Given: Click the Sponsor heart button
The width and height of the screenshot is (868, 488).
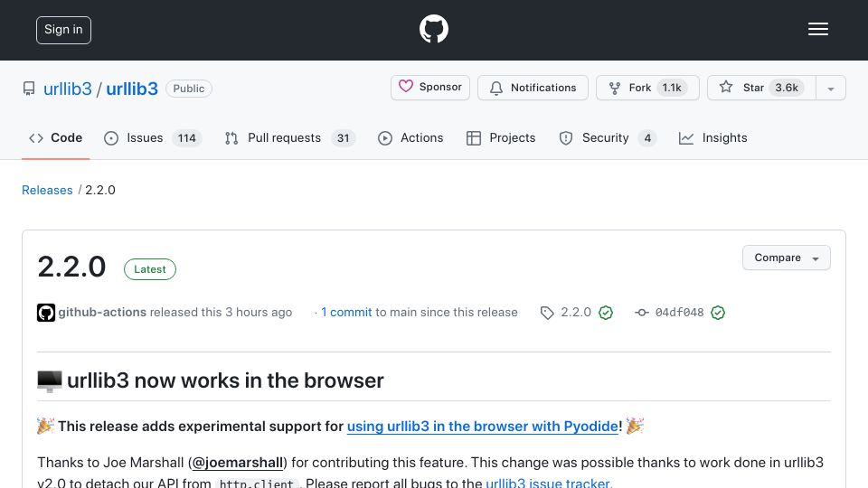Looking at the screenshot, I should click(x=430, y=88).
